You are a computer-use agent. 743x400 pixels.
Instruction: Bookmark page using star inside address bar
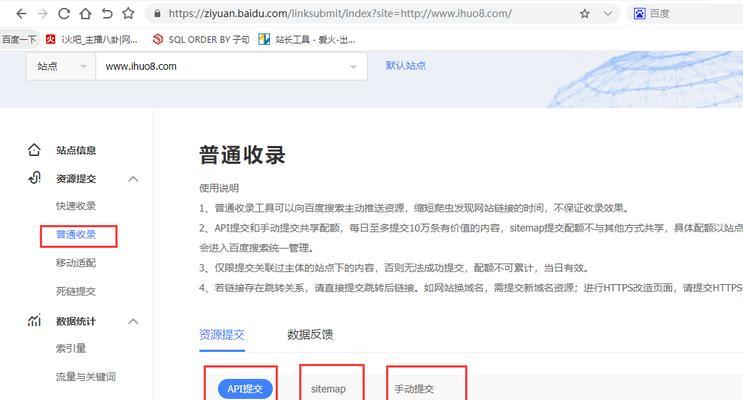pos(585,14)
